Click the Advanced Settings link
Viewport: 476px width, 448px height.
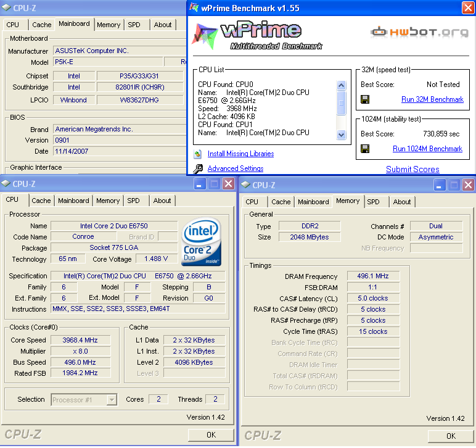coord(236,168)
